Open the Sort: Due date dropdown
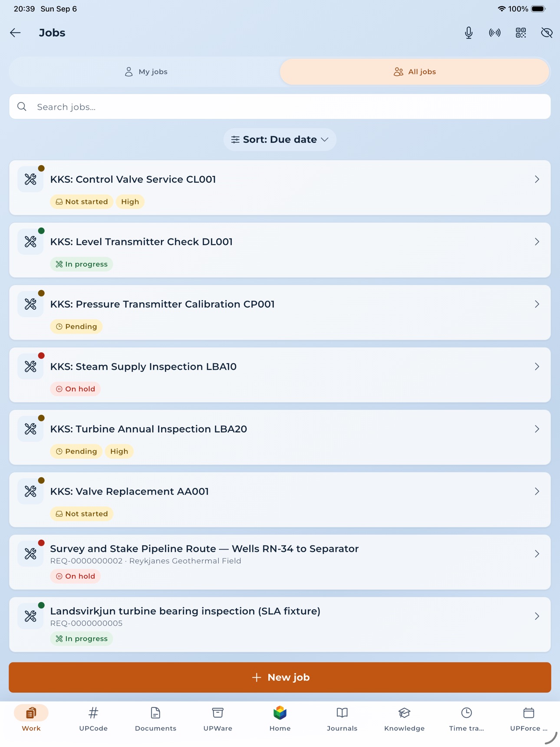560x747 pixels. 280,139
